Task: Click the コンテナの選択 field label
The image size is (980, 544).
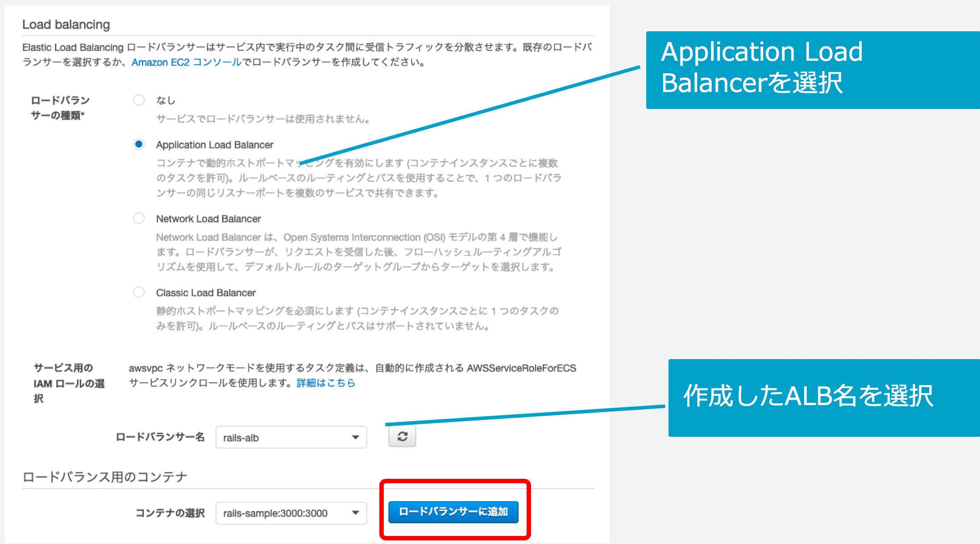Action: pyautogui.click(x=170, y=513)
